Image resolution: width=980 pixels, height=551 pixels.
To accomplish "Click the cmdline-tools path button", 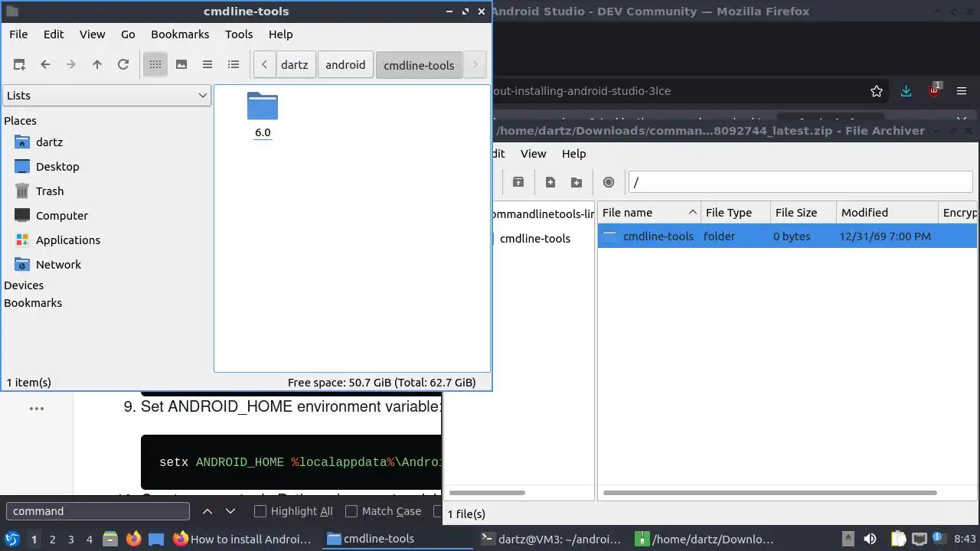I will [x=419, y=65].
